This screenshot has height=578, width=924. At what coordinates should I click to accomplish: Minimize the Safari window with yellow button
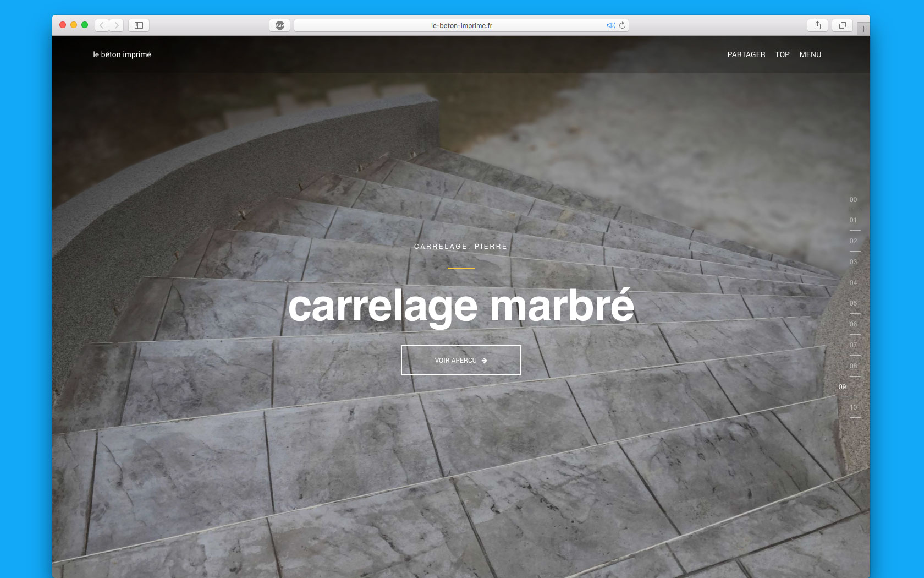tap(74, 25)
